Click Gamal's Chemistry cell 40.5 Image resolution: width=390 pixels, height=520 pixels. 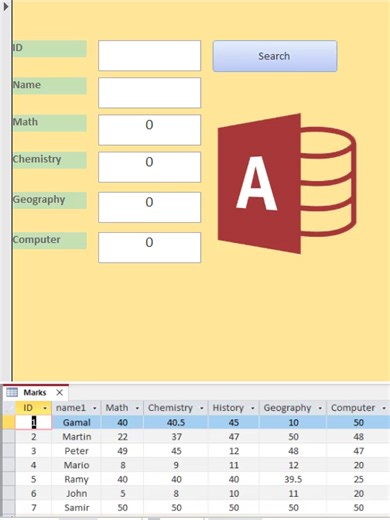[176, 422]
